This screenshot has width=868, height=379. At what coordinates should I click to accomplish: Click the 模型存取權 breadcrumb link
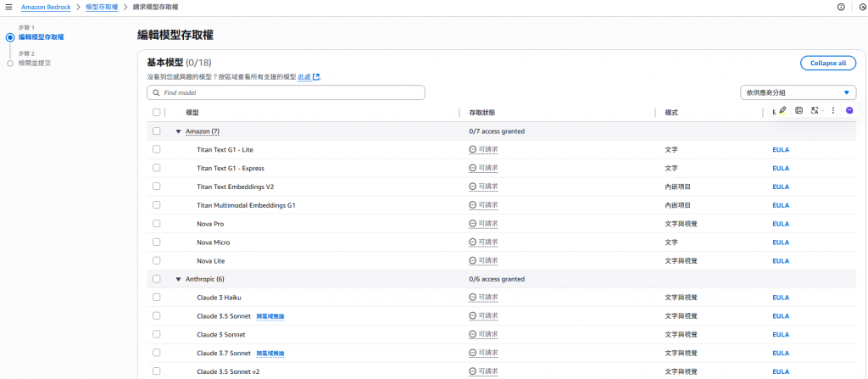pos(102,7)
